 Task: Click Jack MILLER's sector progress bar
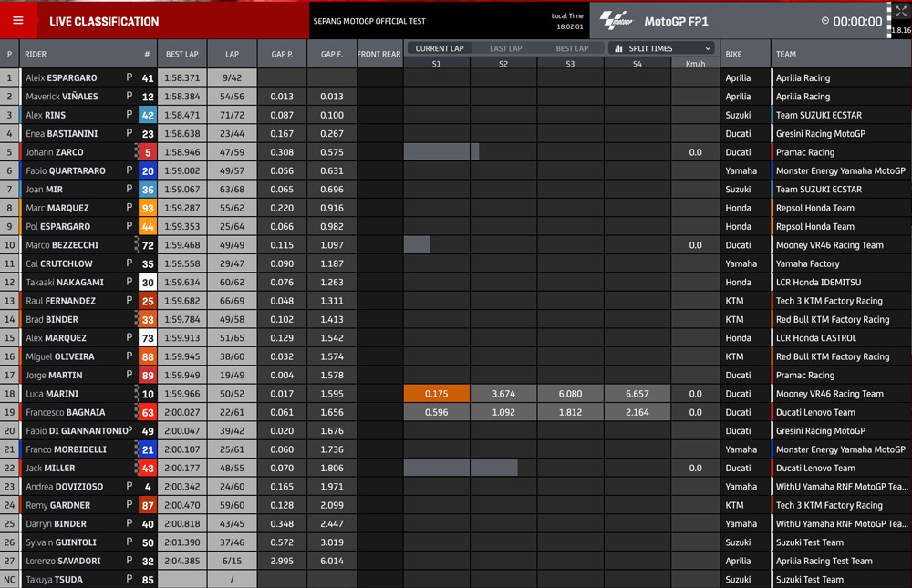461,469
